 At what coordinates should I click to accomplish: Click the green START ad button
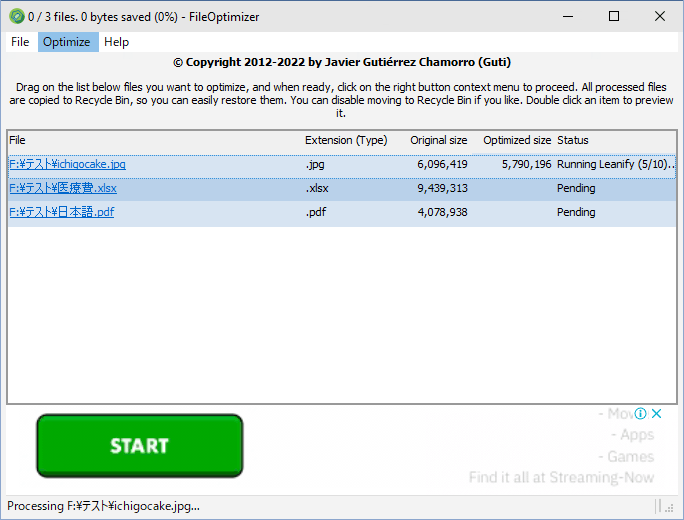click(140, 445)
